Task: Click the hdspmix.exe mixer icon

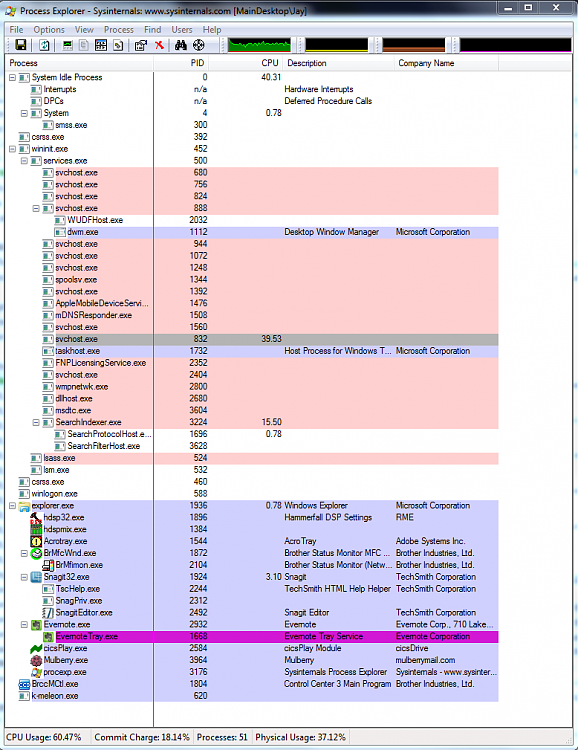Action: [36, 529]
